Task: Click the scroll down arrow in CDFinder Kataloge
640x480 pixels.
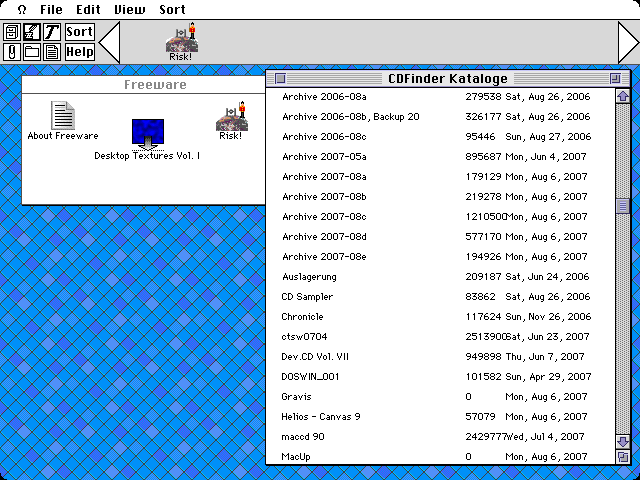Action: point(623,441)
